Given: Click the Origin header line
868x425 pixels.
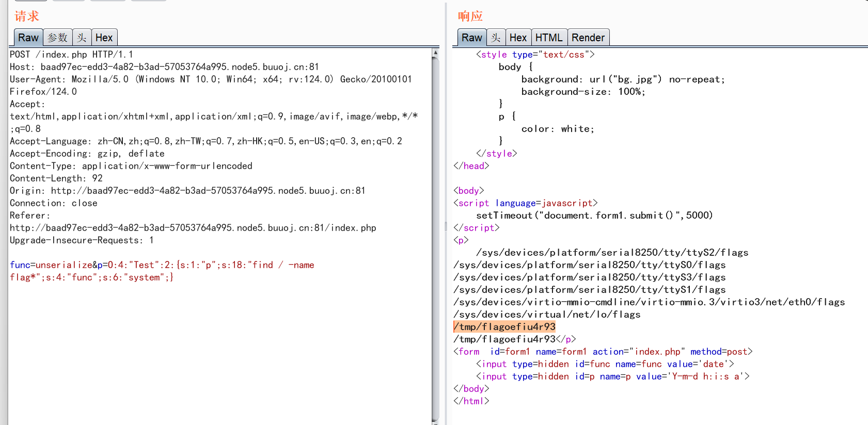Looking at the screenshot, I should tap(187, 190).
